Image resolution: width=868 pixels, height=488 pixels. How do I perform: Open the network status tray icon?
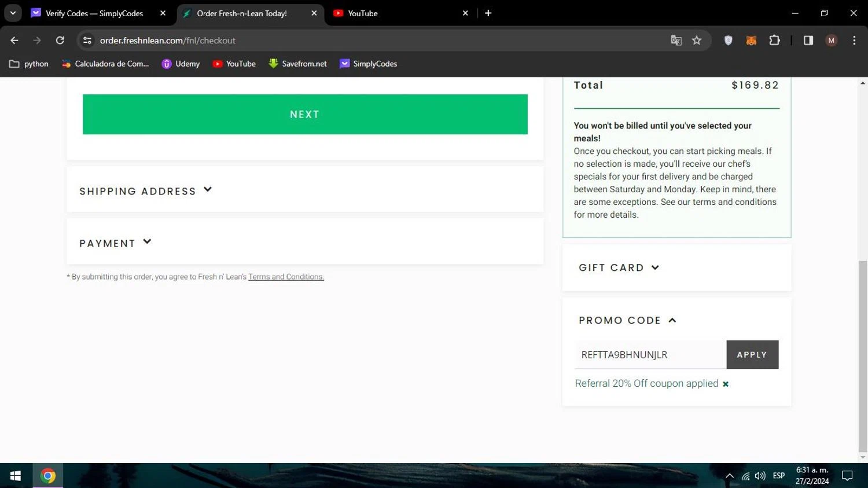click(x=745, y=476)
